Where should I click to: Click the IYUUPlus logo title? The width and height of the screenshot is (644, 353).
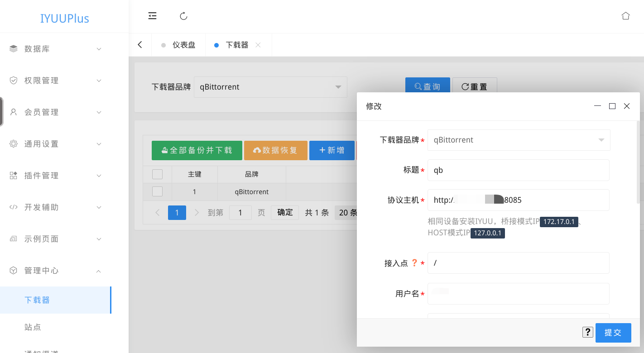point(64,19)
